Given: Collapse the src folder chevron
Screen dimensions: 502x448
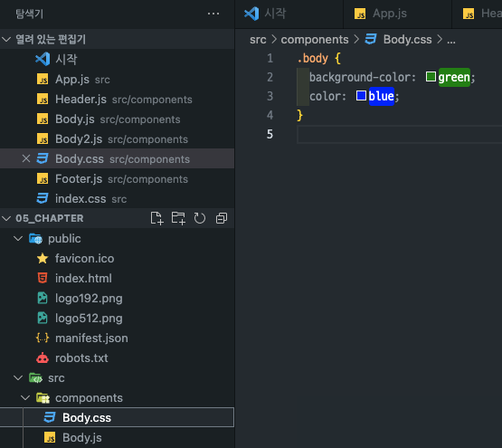Looking at the screenshot, I should (18, 378).
